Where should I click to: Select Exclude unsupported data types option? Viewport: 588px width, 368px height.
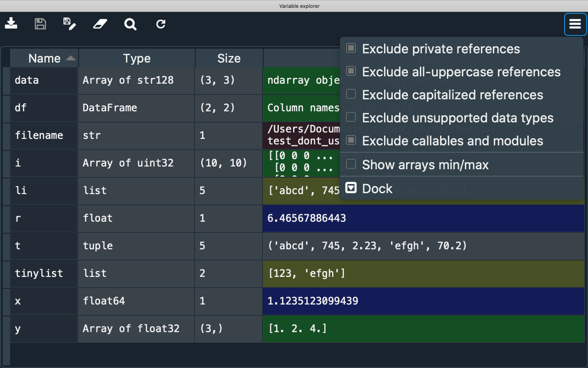[457, 118]
